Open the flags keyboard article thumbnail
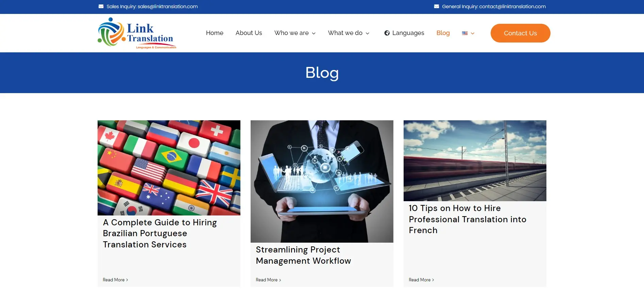This screenshot has width=644, height=296. [169, 168]
